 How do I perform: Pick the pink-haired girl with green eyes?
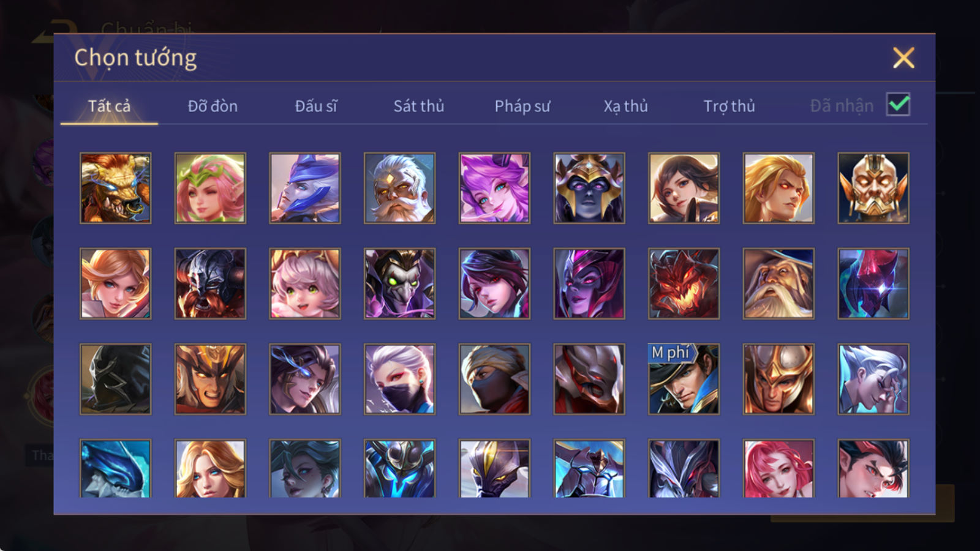[304, 283]
